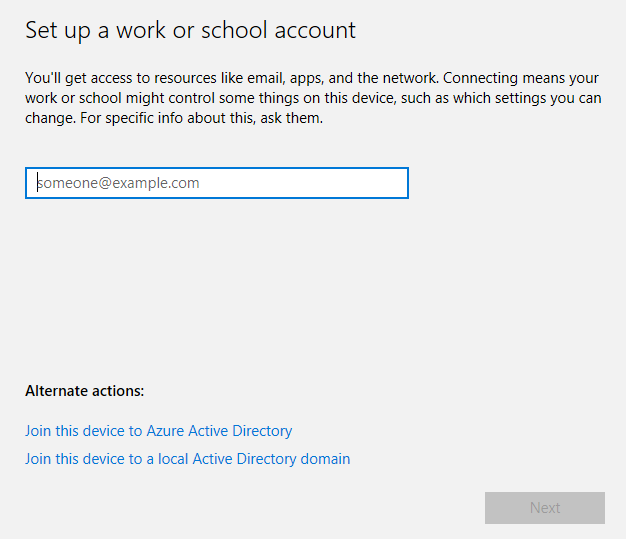The height and width of the screenshot is (539, 626).
Task: Click the Next button
Action: pyautogui.click(x=545, y=507)
